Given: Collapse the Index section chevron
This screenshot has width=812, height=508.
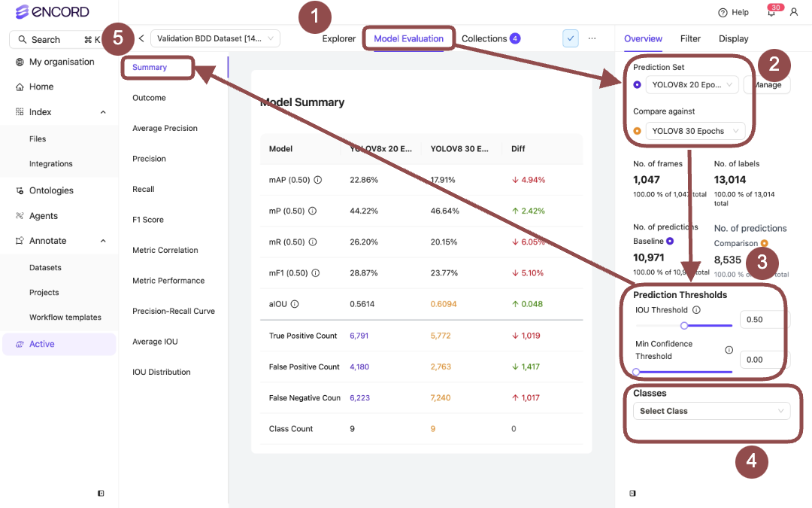Looking at the screenshot, I should [103, 112].
